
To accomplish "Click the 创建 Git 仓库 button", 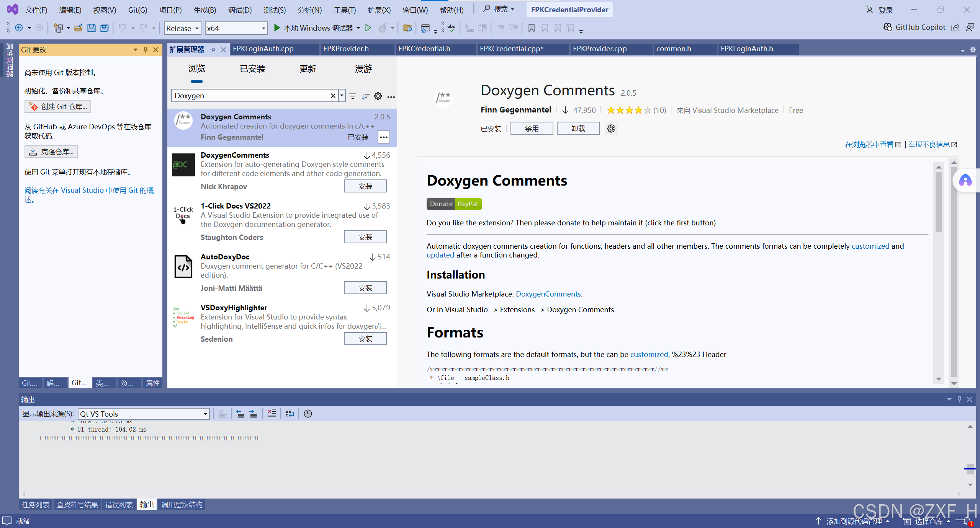I will [x=58, y=106].
